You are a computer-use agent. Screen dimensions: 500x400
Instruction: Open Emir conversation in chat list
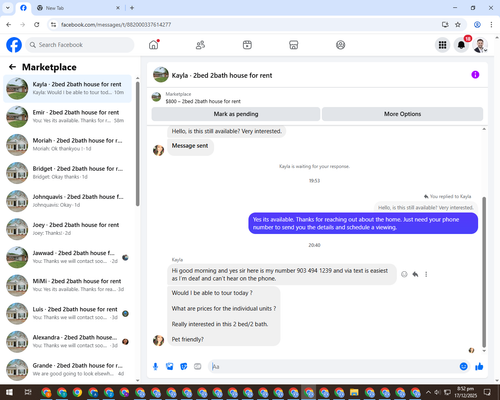point(67,117)
